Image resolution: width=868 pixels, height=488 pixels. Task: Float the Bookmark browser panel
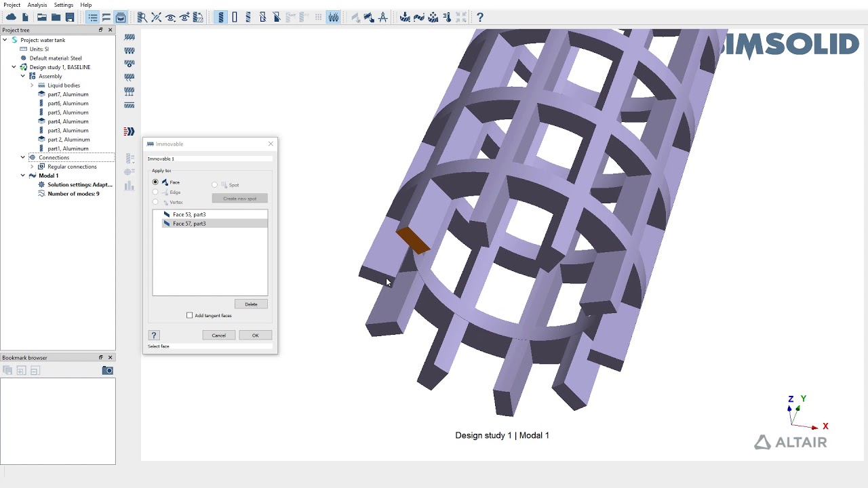click(x=100, y=357)
